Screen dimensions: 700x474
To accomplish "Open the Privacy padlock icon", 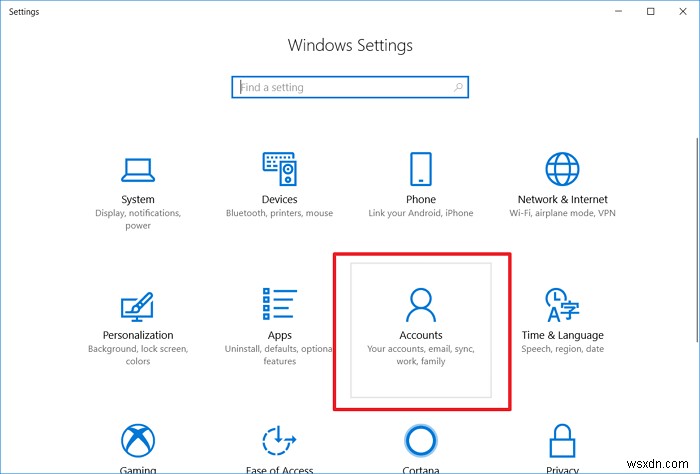I will [x=562, y=441].
